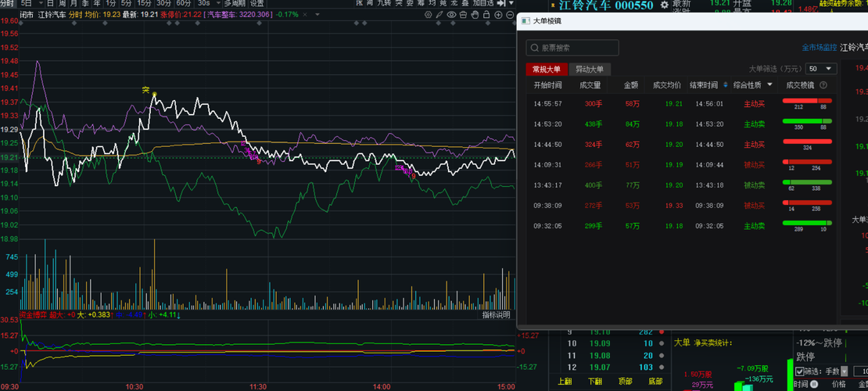This screenshot has width=868, height=391.
Task: Click the magnifier icon in stock search
Action: point(536,48)
